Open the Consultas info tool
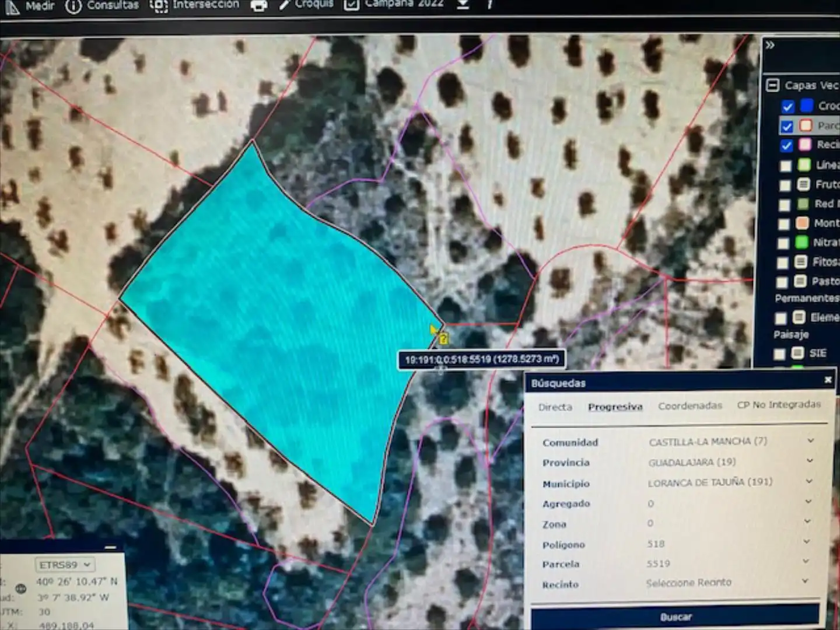Image resolution: width=840 pixels, height=630 pixels. click(x=102, y=6)
